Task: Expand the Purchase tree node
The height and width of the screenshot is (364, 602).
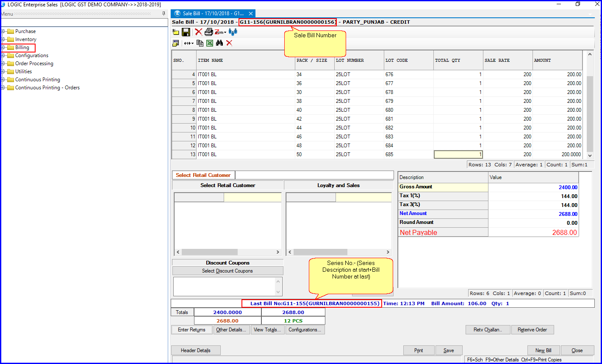Action: click(x=3, y=31)
